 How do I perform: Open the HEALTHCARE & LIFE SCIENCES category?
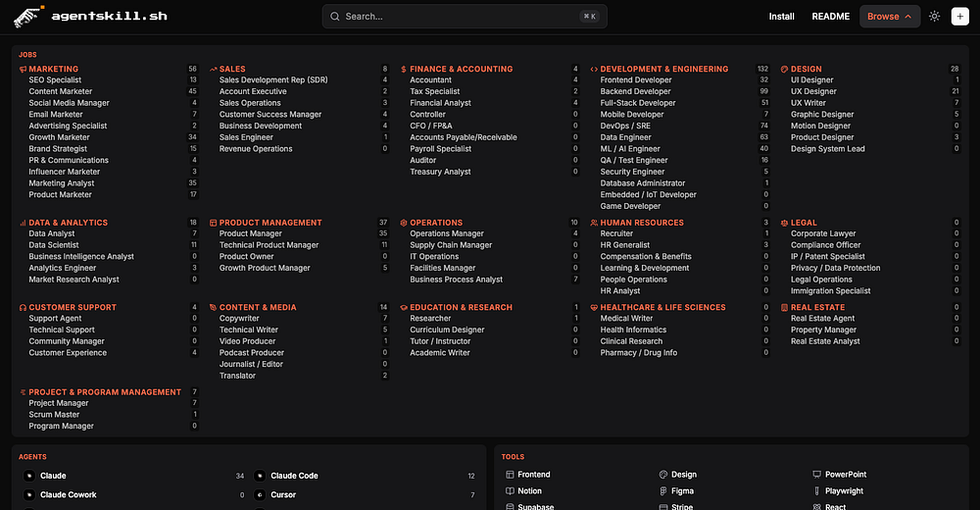click(x=663, y=308)
